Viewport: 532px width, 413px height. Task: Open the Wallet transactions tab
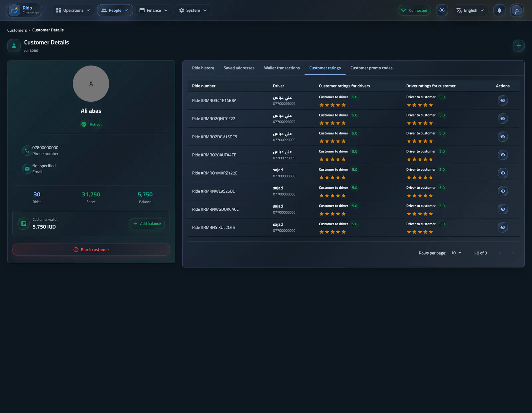click(x=282, y=68)
